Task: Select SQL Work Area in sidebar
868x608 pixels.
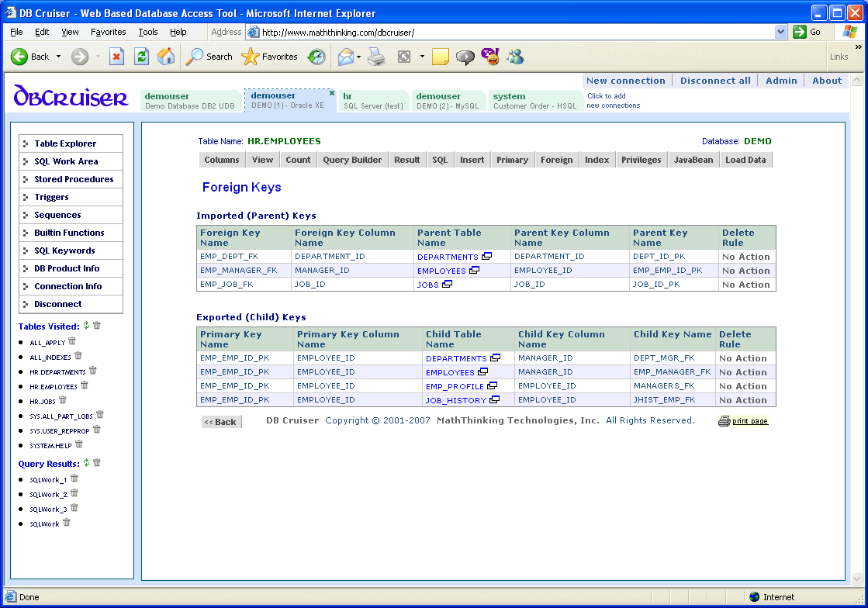Action: point(66,161)
